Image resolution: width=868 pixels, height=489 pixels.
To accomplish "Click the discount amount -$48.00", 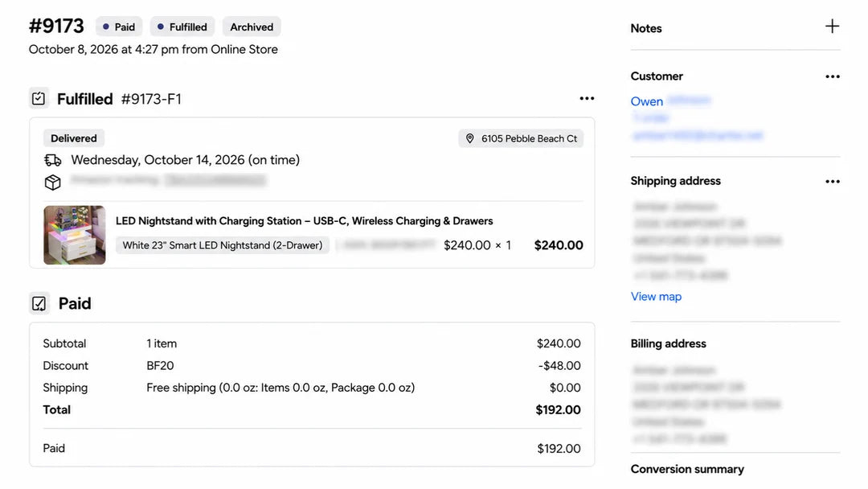I will (559, 365).
